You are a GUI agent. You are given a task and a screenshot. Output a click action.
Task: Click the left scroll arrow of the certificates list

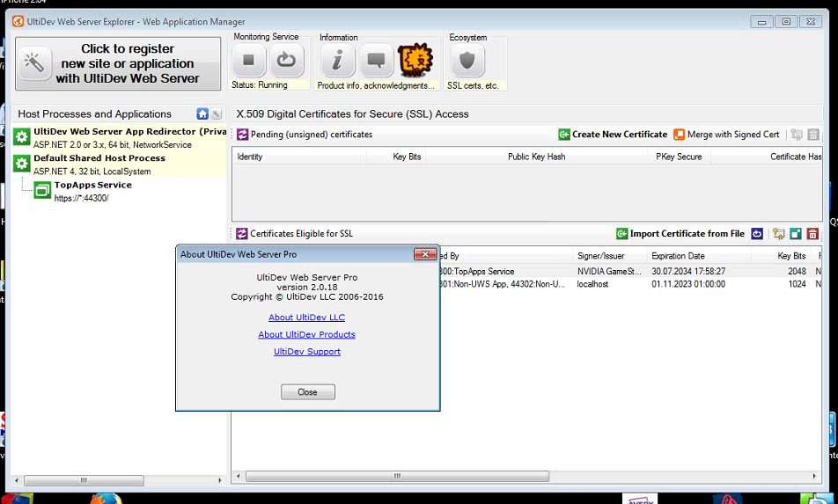pos(239,476)
